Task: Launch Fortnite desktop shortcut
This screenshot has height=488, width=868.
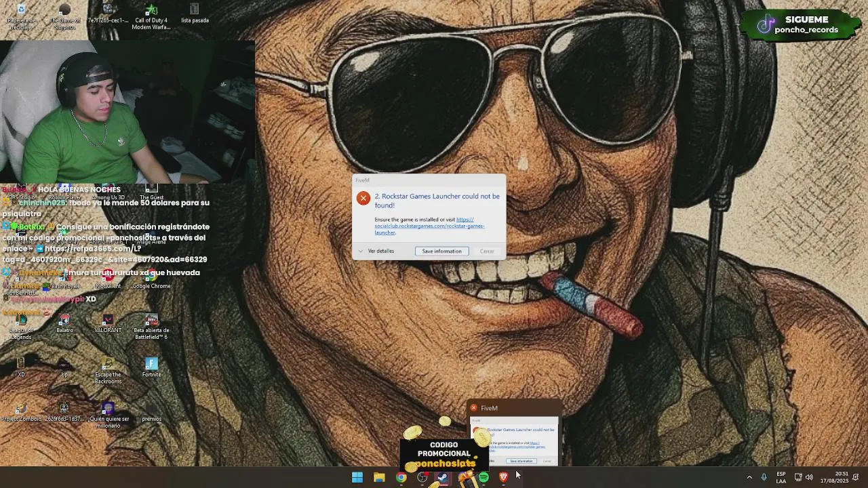Action: coord(151,368)
